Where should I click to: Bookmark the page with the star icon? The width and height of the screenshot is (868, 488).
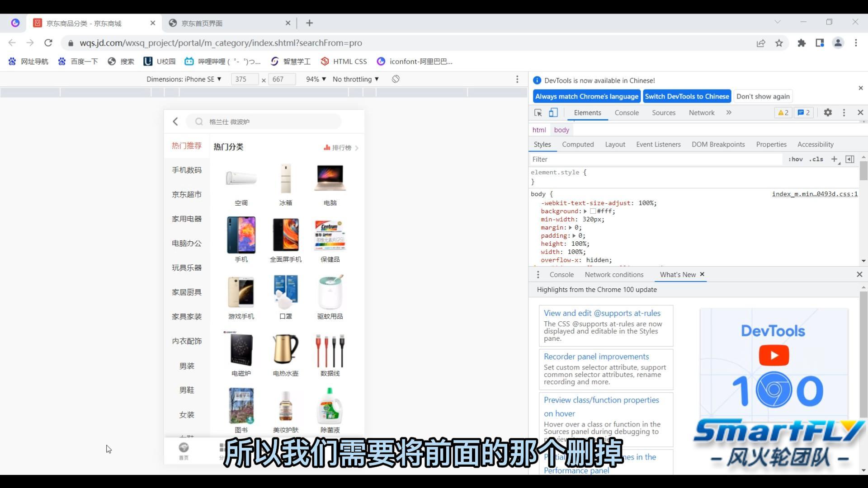tap(779, 43)
